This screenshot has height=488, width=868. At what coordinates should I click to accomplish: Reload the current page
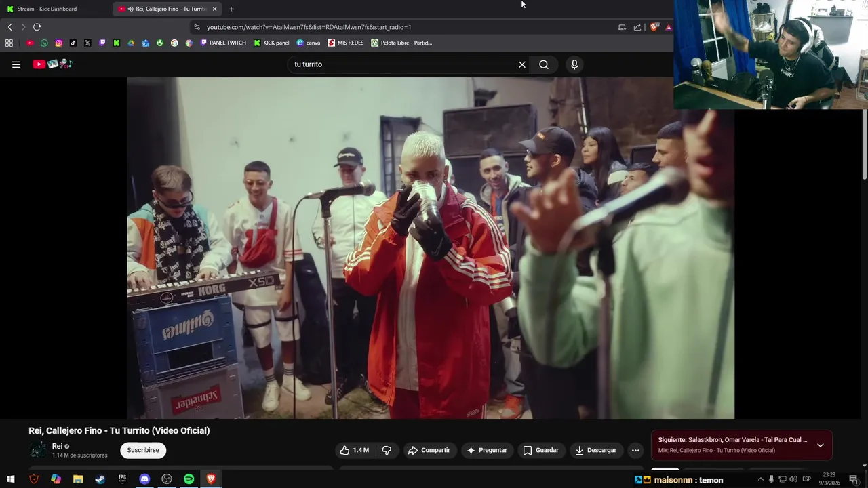37,27
